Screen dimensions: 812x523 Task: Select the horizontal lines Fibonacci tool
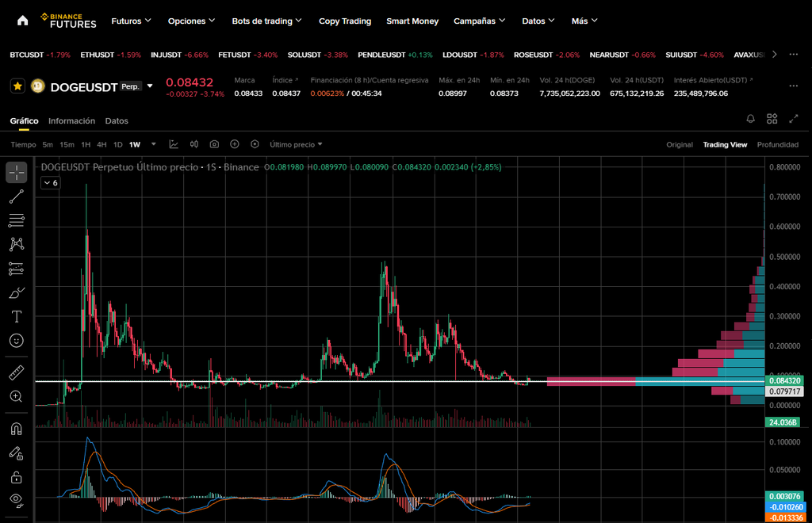pos(17,220)
